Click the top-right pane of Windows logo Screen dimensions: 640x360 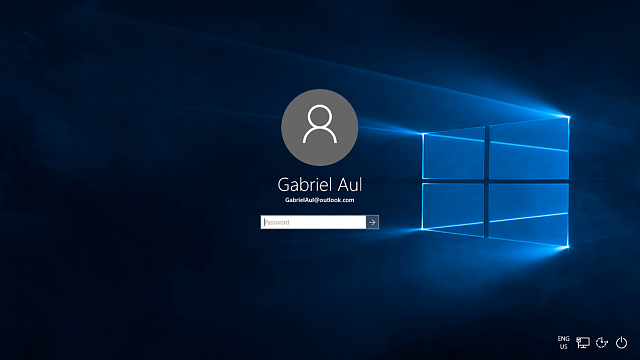(529, 148)
